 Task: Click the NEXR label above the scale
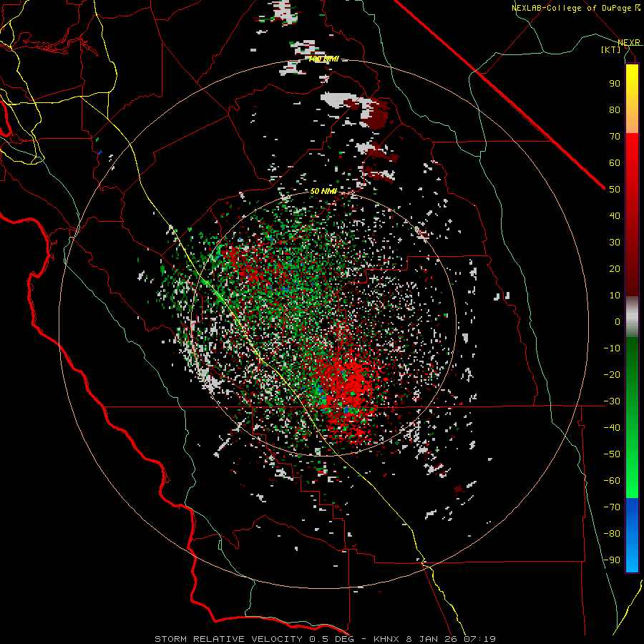[629, 42]
